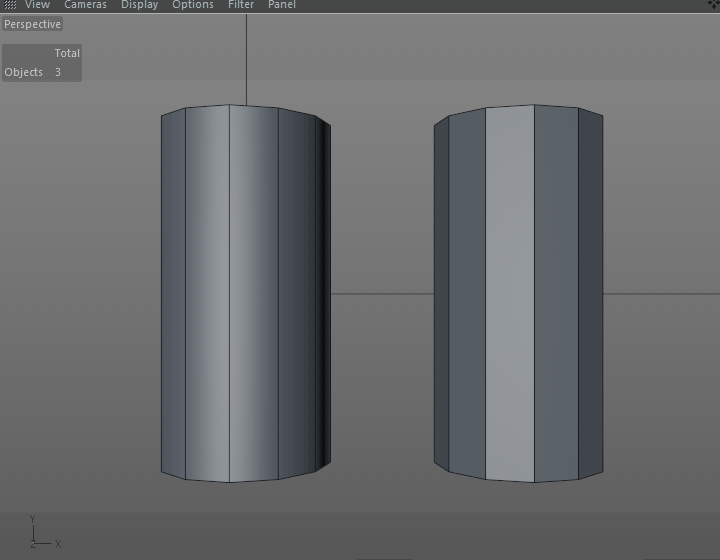This screenshot has width=720, height=560.
Task: Click the leftmost face of the left cylinder
Action: click(173, 294)
